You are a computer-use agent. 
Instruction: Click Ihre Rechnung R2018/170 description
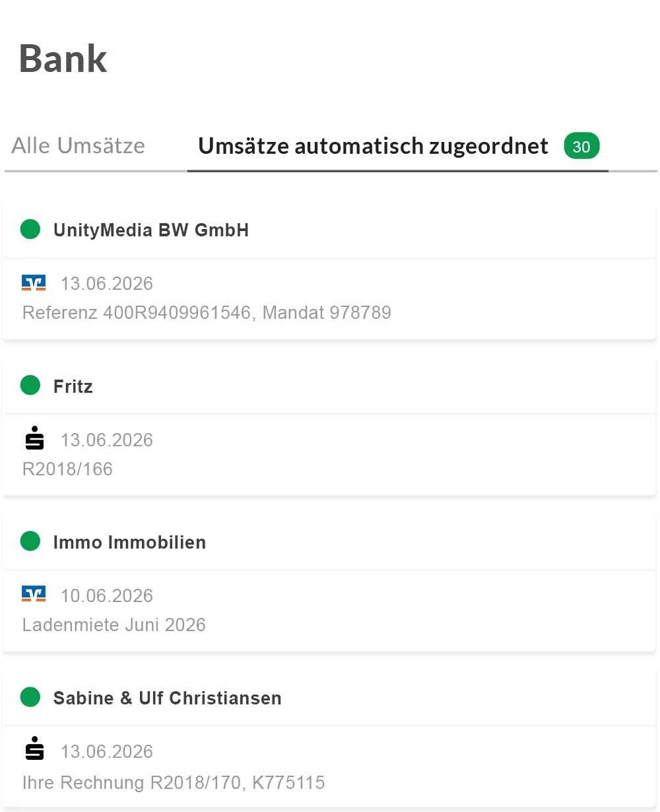pyautogui.click(x=174, y=783)
